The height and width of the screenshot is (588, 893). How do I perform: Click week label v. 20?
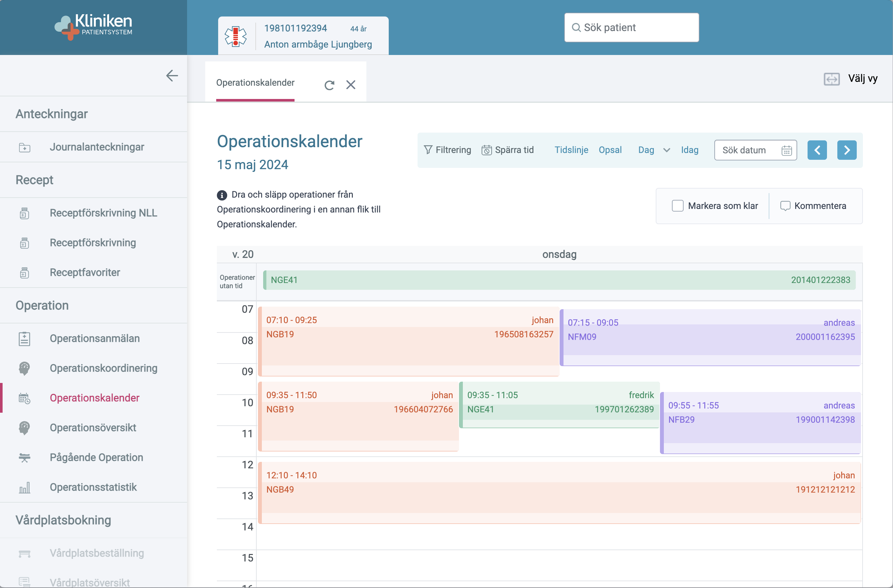[243, 254]
